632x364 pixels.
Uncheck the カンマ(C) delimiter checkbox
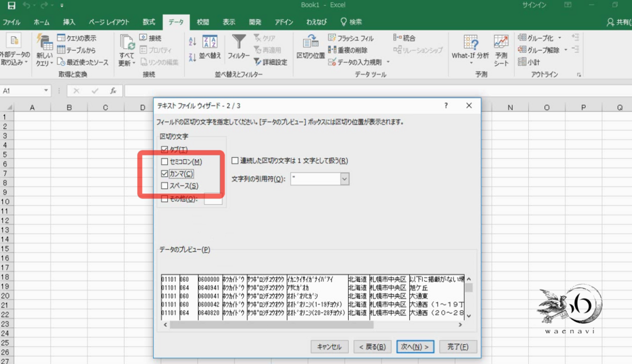pyautogui.click(x=164, y=174)
